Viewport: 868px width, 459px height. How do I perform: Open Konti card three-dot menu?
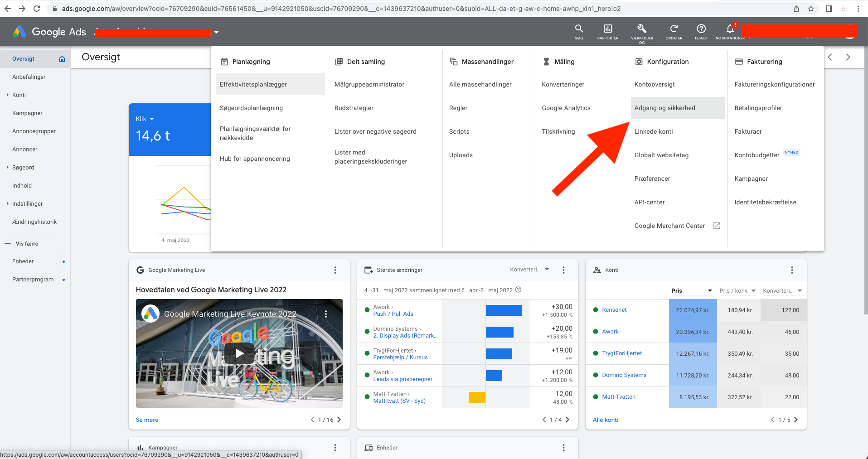[x=792, y=270]
